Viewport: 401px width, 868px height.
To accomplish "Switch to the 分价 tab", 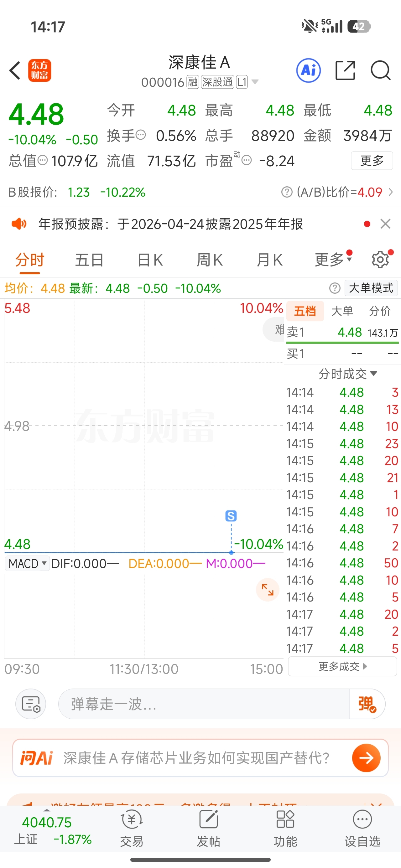I will (380, 311).
